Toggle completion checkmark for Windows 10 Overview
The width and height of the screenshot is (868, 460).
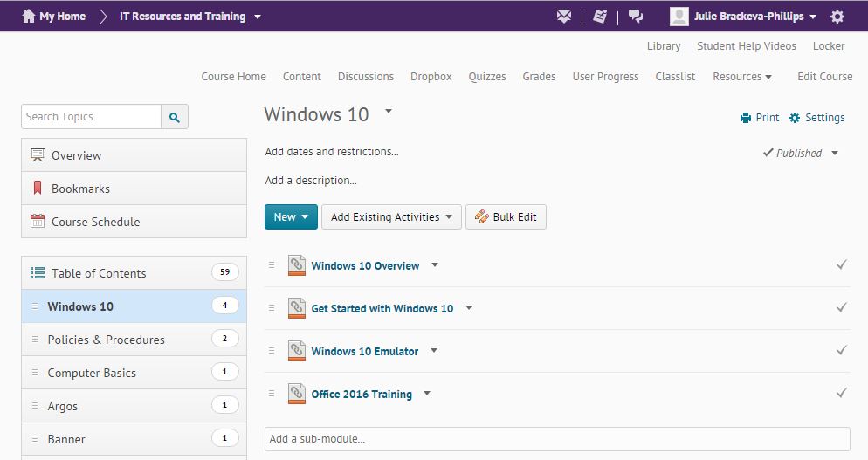click(842, 264)
